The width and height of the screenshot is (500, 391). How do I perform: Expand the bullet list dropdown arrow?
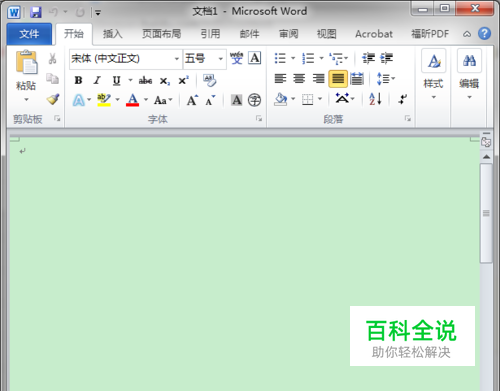tap(293, 58)
